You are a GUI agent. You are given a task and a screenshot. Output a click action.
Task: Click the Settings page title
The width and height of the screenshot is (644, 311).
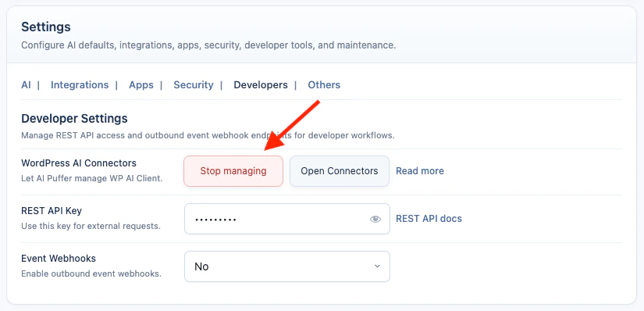pos(46,27)
